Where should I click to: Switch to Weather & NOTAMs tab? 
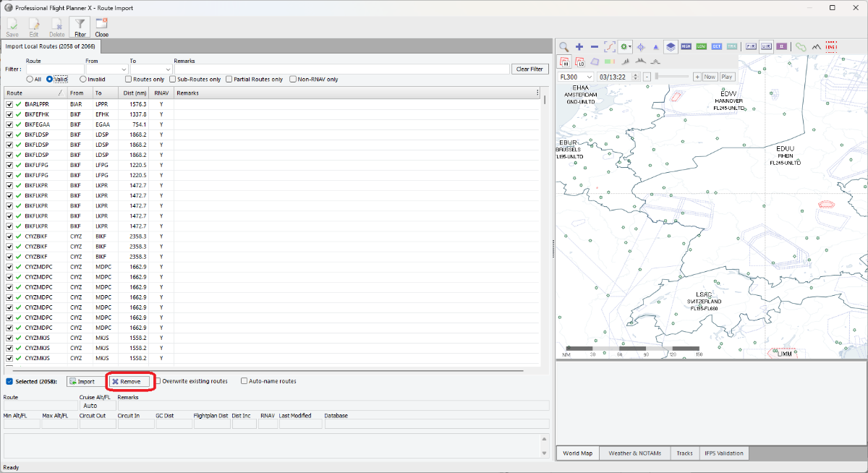coord(635,453)
